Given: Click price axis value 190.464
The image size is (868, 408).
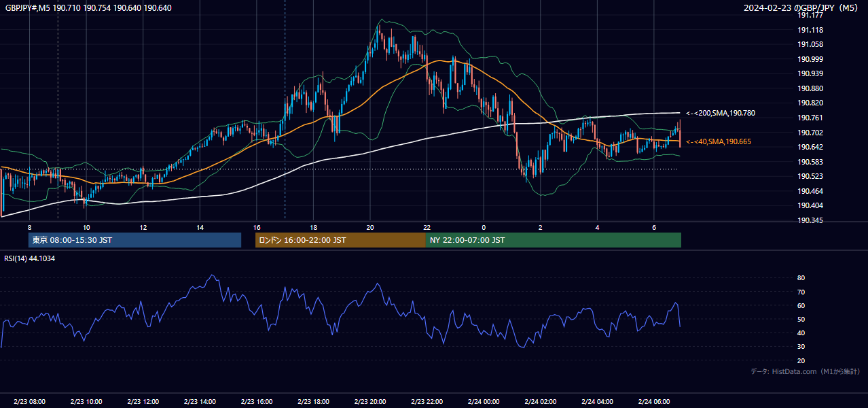Looking at the screenshot, I should (810, 191).
